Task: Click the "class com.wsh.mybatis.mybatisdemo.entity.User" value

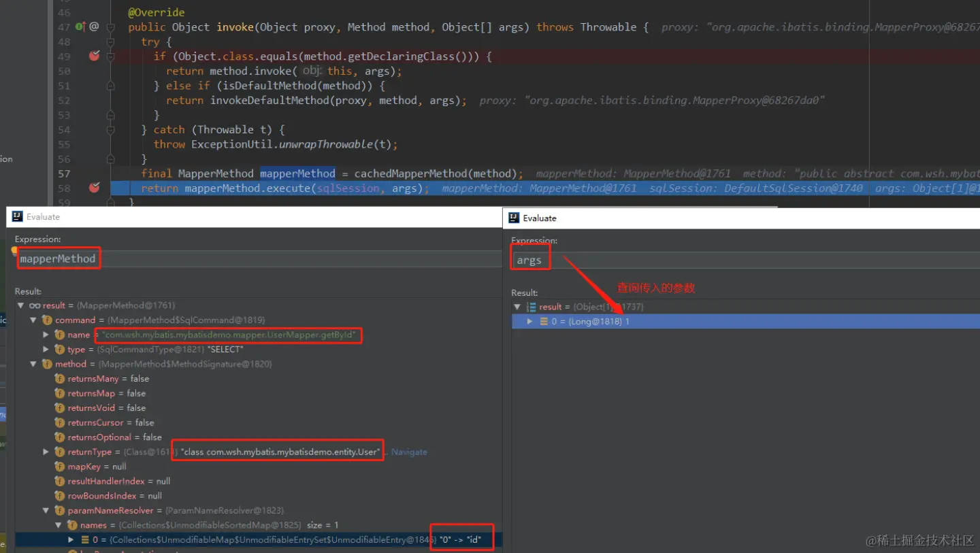Action: coord(280,452)
